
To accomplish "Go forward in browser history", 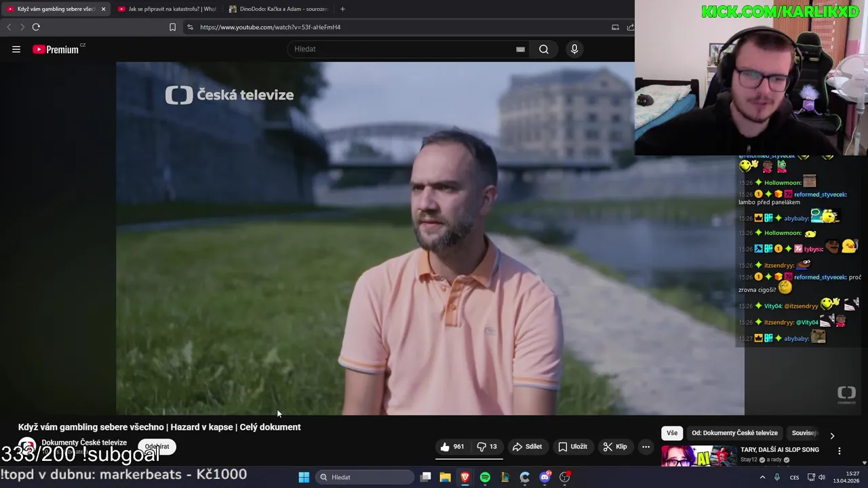I will pos(22,27).
